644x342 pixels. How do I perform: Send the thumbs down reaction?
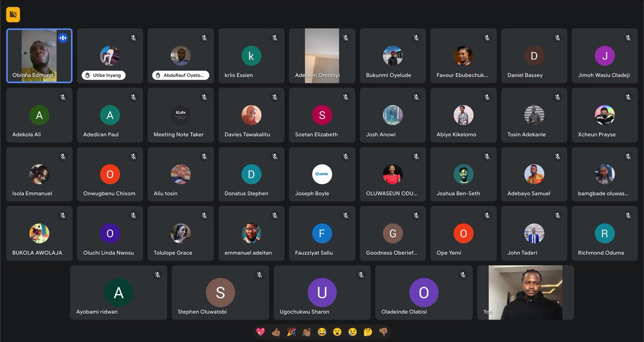[x=383, y=332]
